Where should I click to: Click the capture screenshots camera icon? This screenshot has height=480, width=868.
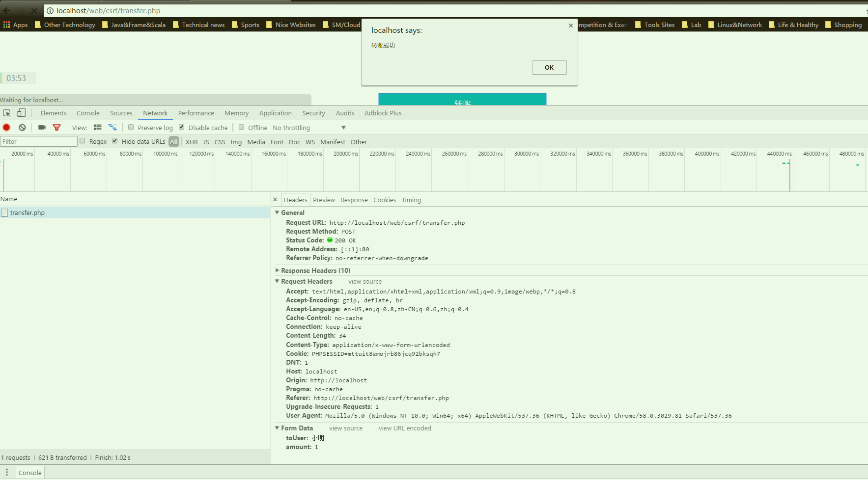click(42, 128)
